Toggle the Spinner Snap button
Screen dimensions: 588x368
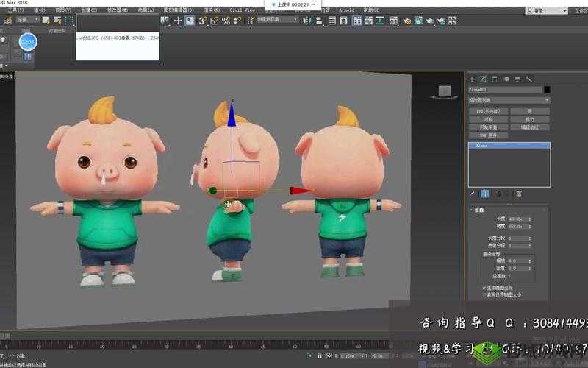[237, 21]
